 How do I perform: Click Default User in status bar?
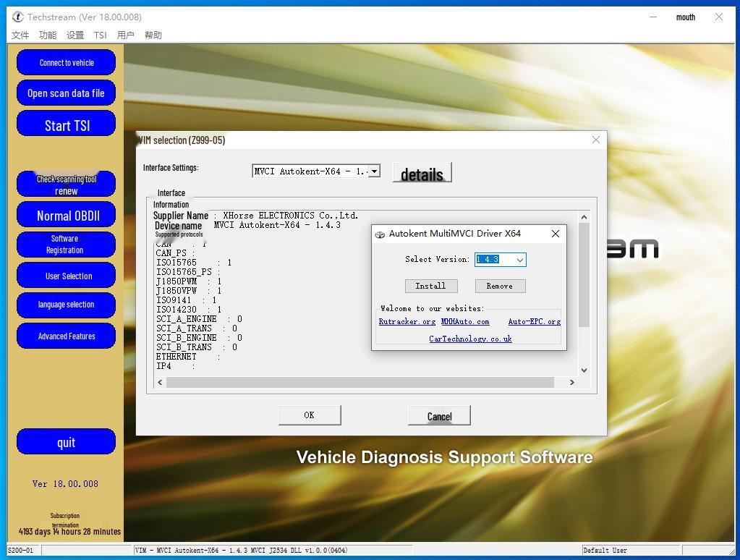605,551
